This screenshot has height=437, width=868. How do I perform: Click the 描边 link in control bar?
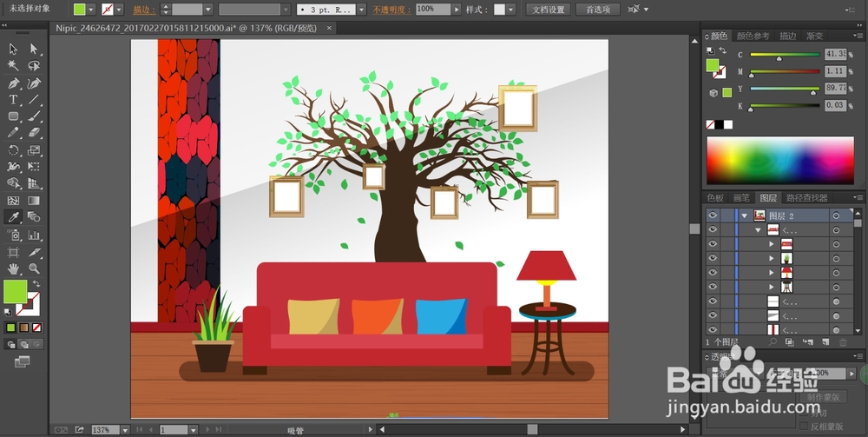coord(144,10)
